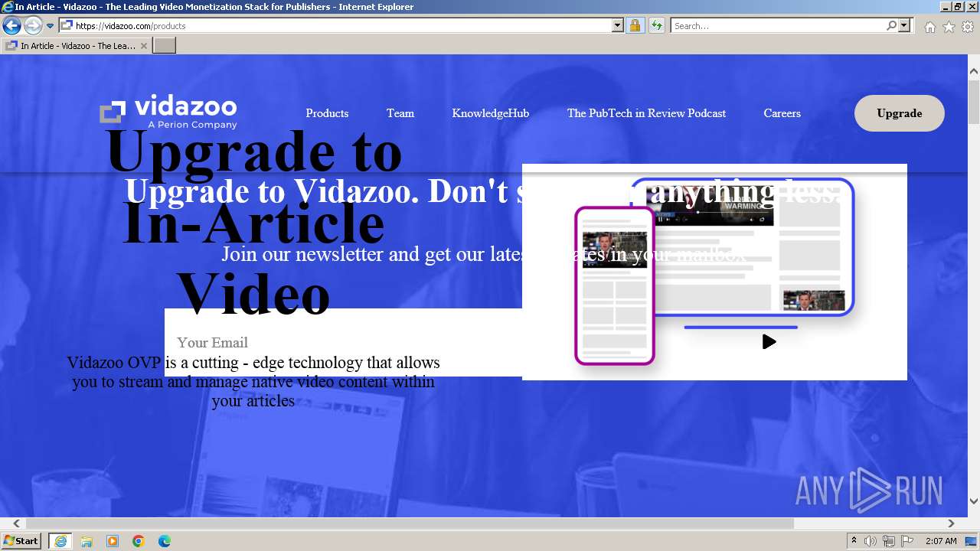Open the Tools gear icon
Screen dimensions: 980x551
pyautogui.click(x=968, y=27)
